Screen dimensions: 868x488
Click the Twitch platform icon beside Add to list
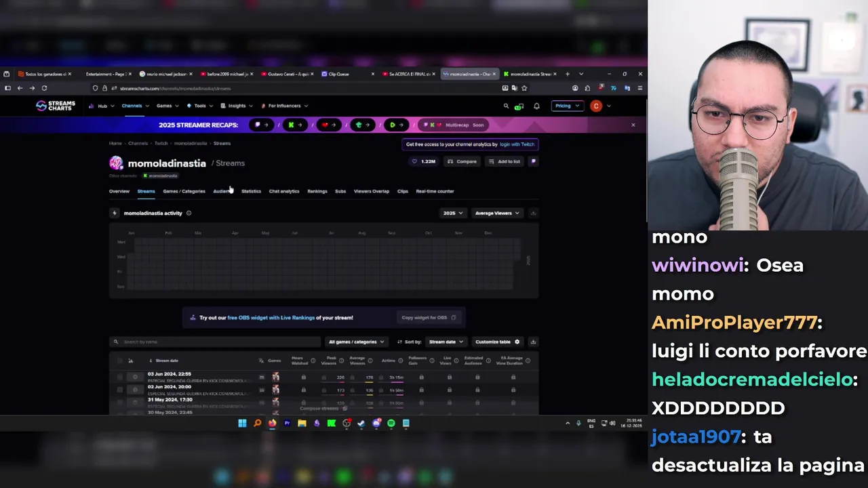pyautogui.click(x=534, y=161)
